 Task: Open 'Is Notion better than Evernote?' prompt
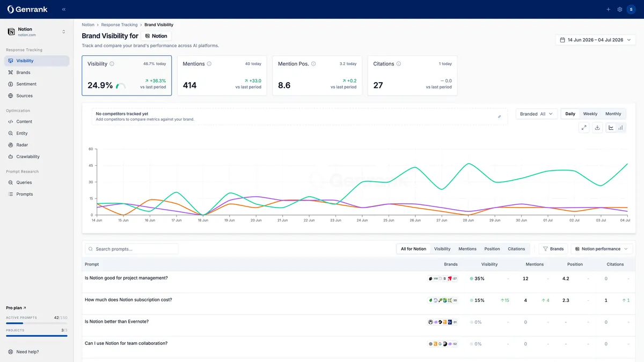click(116, 322)
